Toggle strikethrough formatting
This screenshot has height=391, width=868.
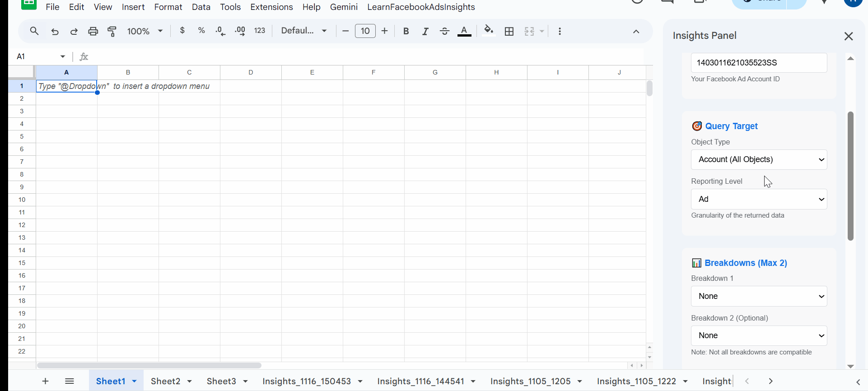(445, 31)
